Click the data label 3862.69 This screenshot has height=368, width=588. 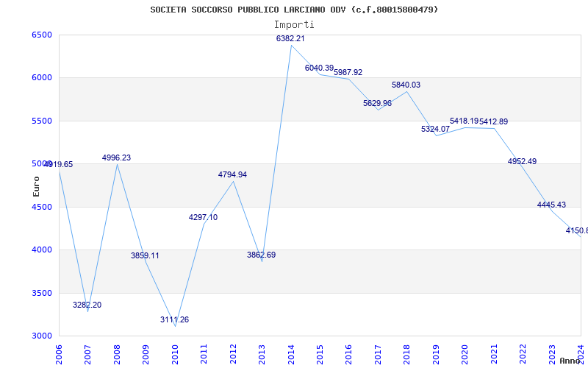(x=261, y=255)
